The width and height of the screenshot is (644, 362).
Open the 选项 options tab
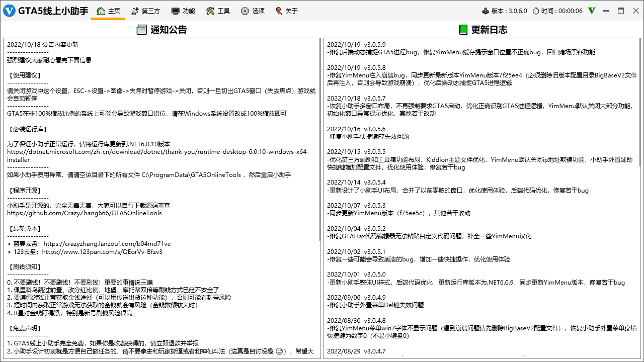click(253, 11)
